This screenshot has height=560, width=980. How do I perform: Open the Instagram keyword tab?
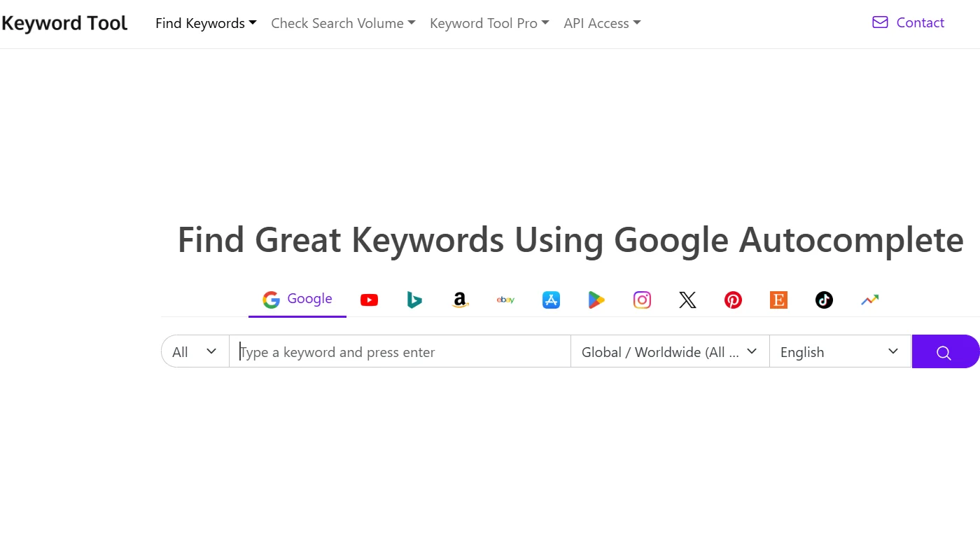[642, 300]
